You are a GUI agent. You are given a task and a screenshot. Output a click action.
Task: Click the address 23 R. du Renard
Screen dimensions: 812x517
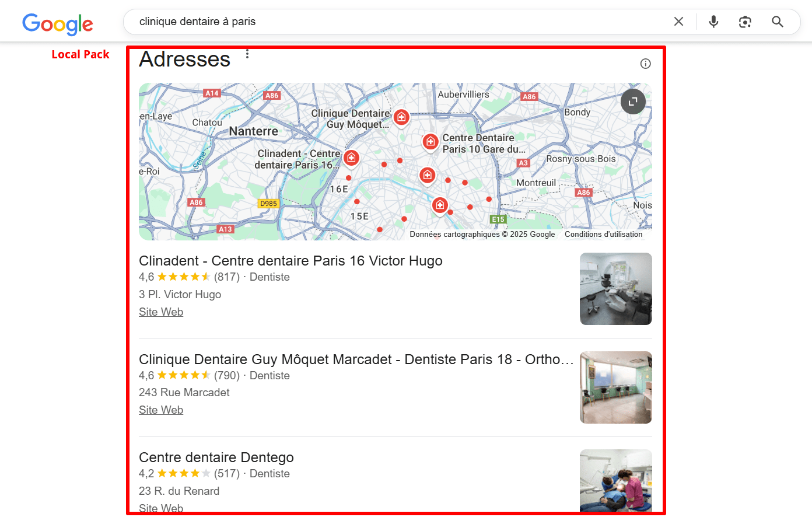(179, 491)
